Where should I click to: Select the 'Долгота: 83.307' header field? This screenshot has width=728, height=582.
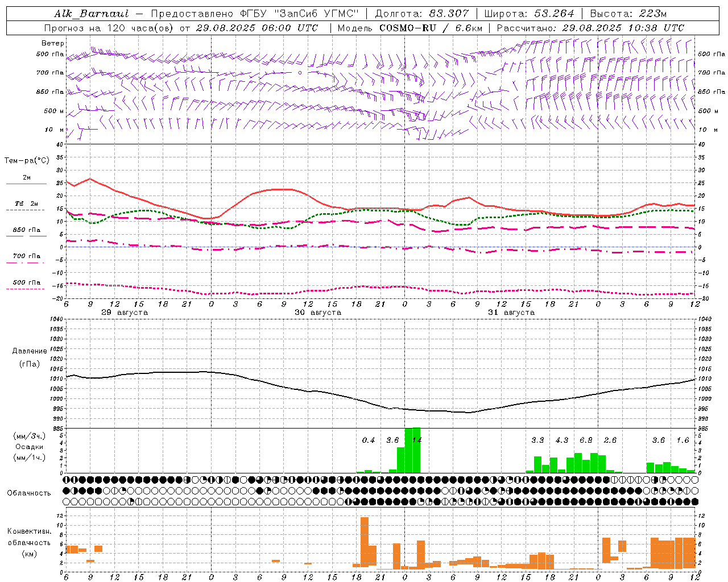point(422,14)
